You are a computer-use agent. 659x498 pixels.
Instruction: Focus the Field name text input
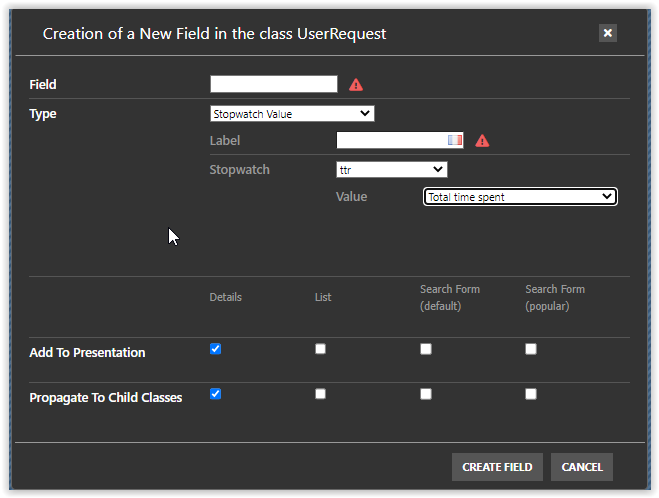pos(273,85)
